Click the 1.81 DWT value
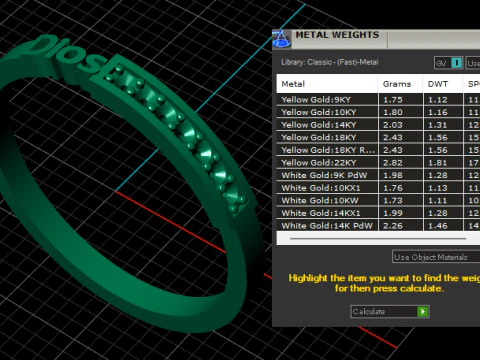 [438, 163]
